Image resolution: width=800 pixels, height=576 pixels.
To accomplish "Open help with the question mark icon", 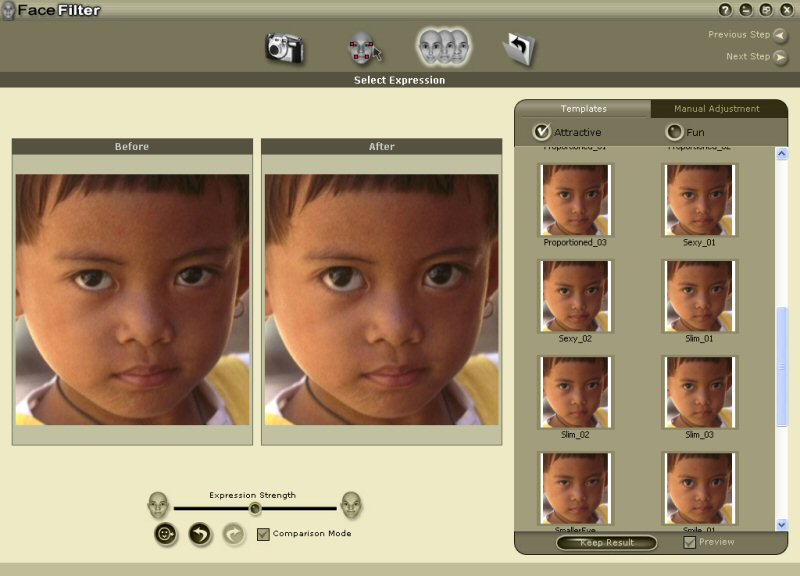I will pyautogui.click(x=725, y=10).
